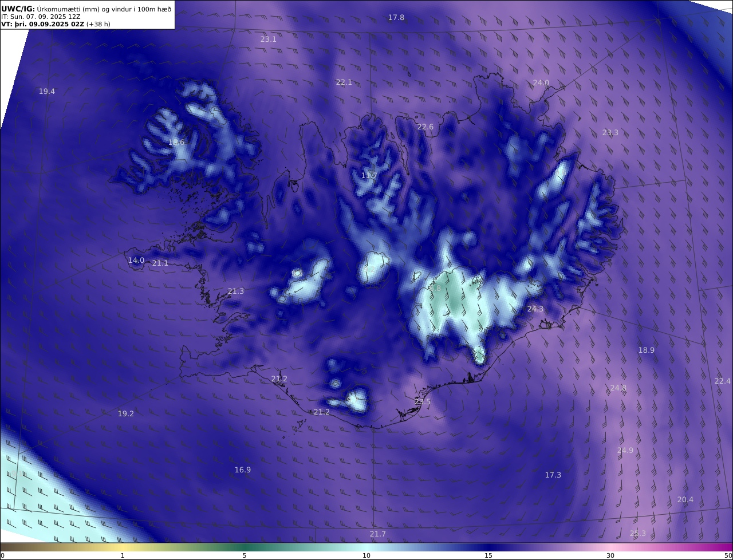Select the IT: Sun. 07. 09. 2025 12Z line
This screenshot has width=733, height=560.
pos(41,17)
